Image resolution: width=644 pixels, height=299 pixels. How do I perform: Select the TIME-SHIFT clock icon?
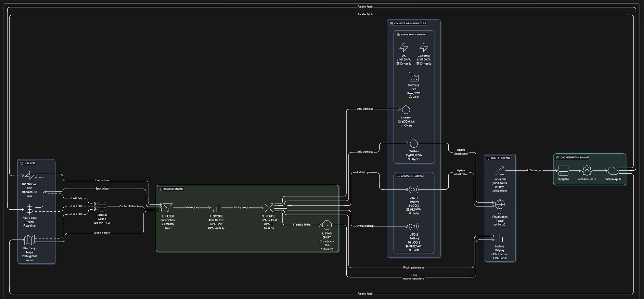pos(327,225)
